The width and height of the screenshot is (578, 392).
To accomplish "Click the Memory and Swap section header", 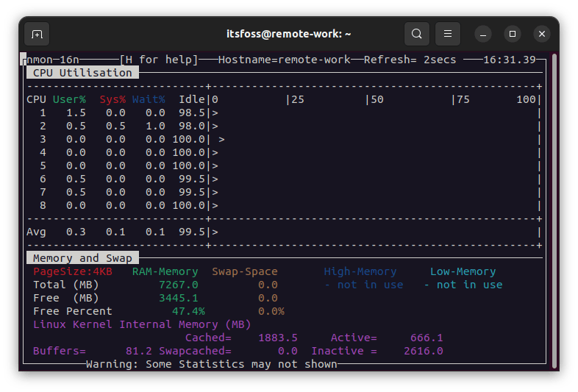I will (82, 258).
